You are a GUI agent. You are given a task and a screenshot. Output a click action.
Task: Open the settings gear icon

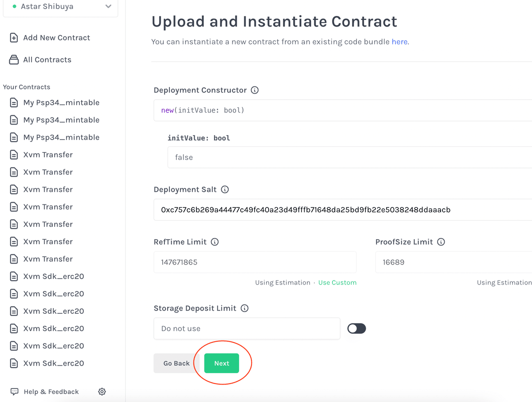pyautogui.click(x=102, y=391)
